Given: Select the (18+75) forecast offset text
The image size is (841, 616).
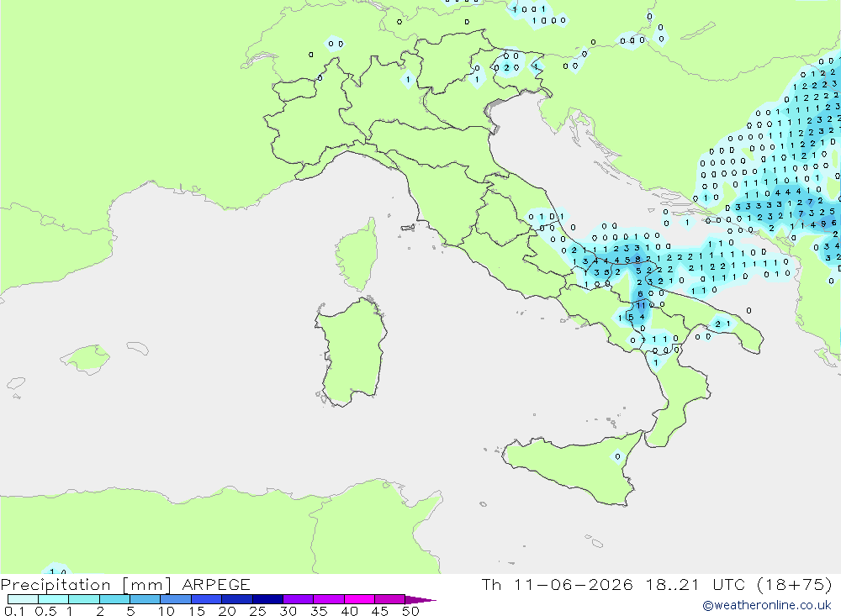Looking at the screenshot, I should coord(794,584).
